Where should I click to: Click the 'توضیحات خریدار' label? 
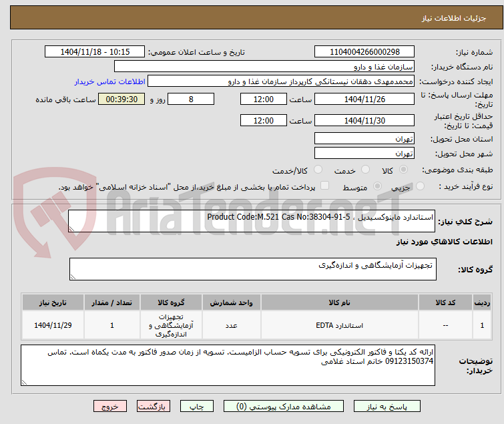476,366
